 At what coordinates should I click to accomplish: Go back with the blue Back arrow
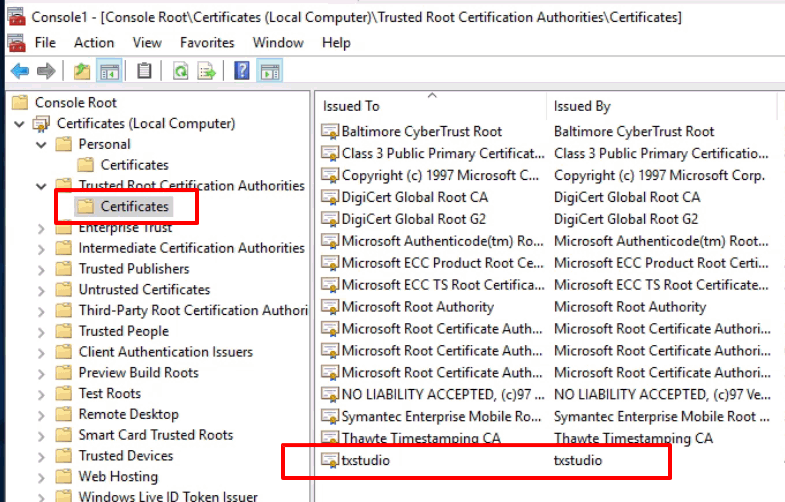pos(20,71)
